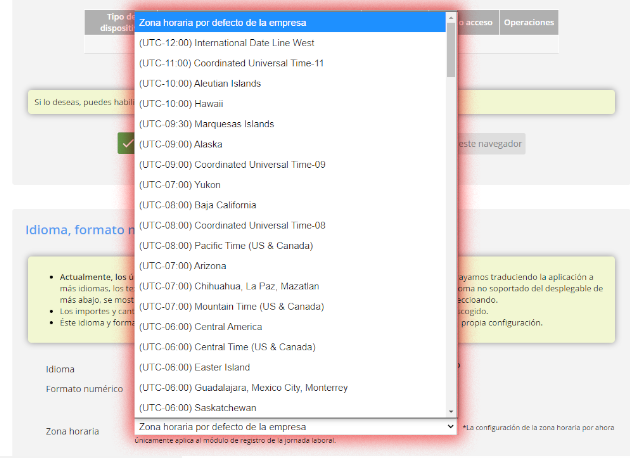Click the scroll-down arrow of the list
The height and width of the screenshot is (458, 630).
(453, 411)
